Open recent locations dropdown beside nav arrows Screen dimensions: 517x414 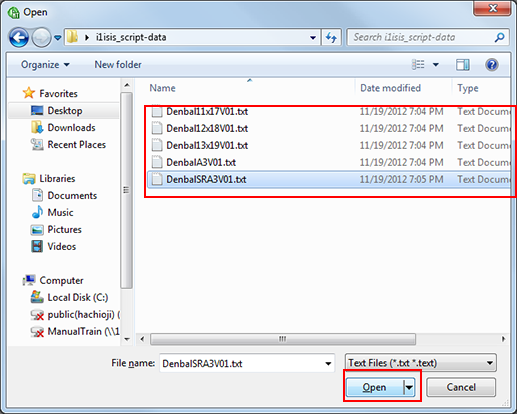coord(58,38)
